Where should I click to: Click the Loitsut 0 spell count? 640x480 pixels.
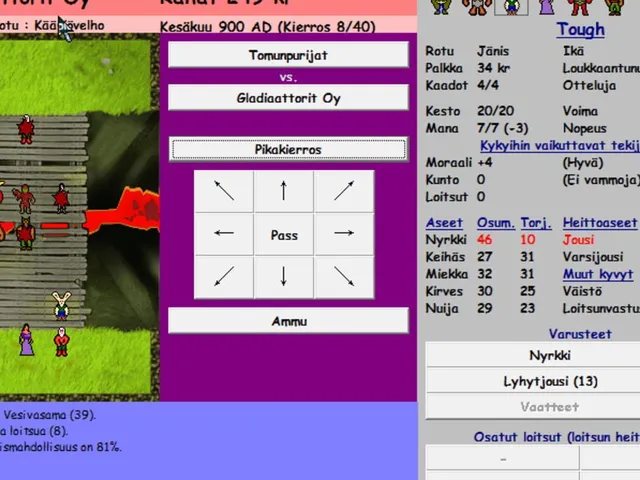tap(456, 197)
